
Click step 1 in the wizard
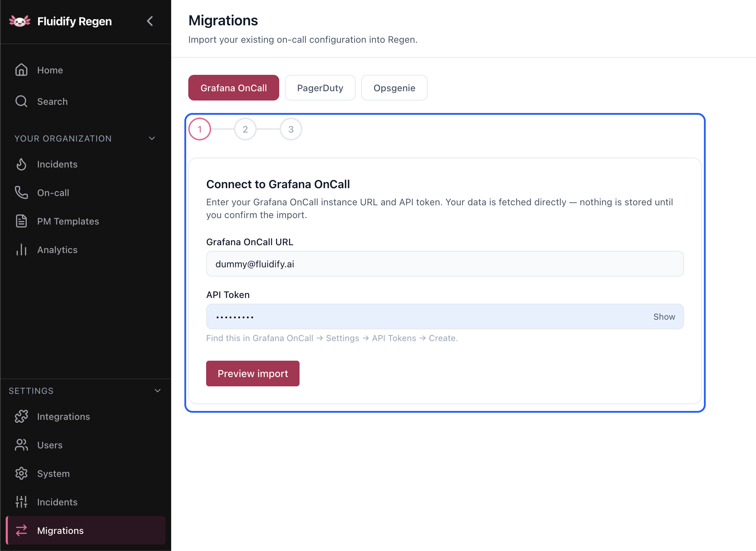tap(200, 129)
